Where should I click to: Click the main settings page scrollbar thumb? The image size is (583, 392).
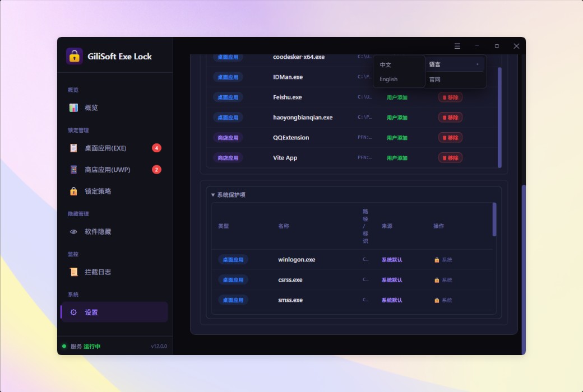click(524, 269)
